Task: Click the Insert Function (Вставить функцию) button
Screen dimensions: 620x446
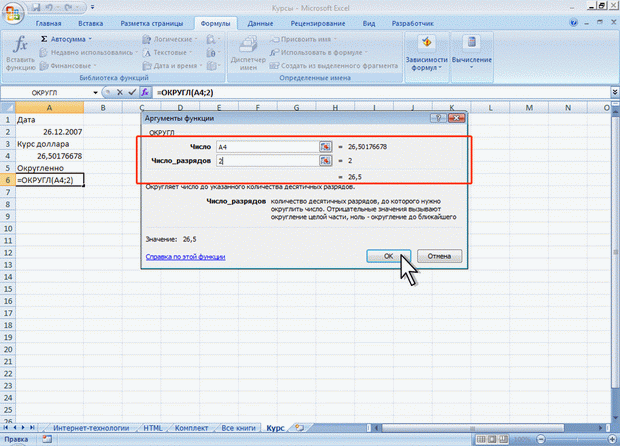Action: (18, 52)
